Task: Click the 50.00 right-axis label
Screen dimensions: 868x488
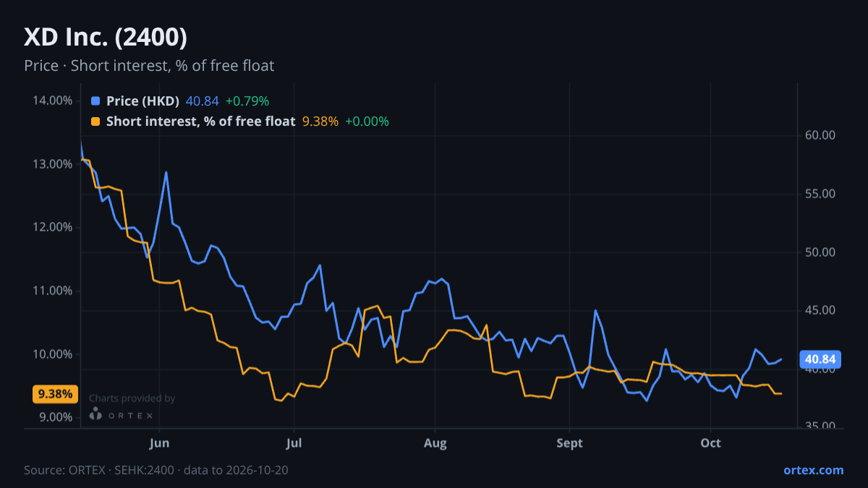Action: (x=820, y=252)
